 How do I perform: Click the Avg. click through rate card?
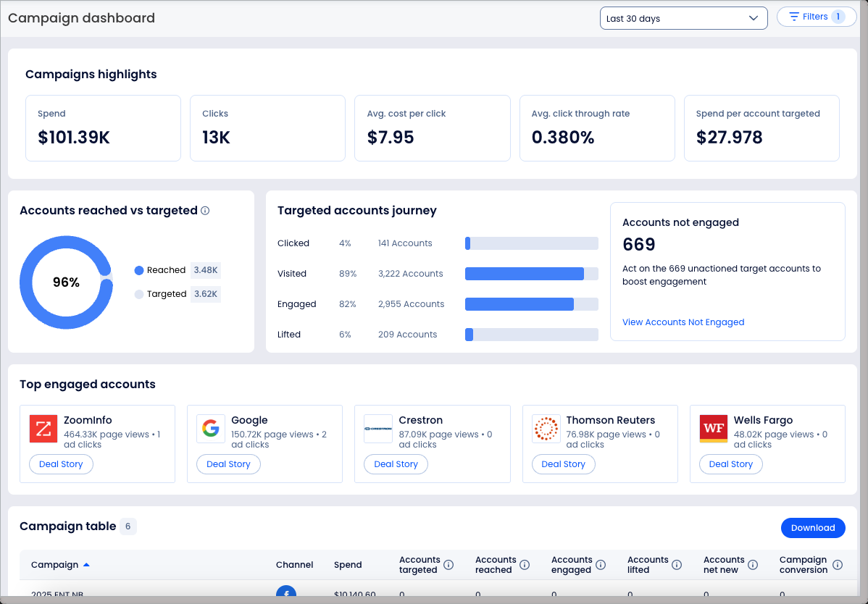pos(597,128)
